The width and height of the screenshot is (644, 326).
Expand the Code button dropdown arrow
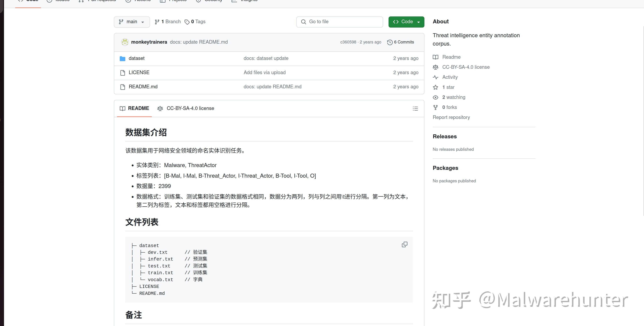click(419, 22)
